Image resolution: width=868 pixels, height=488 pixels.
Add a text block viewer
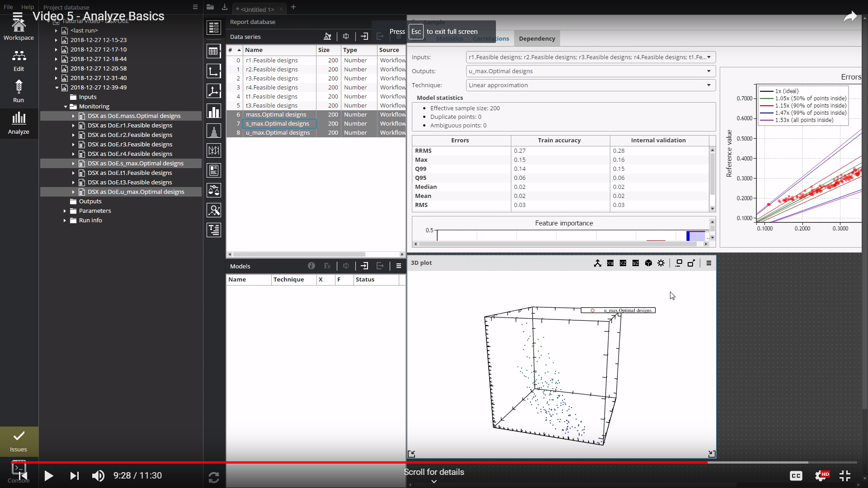click(x=214, y=230)
